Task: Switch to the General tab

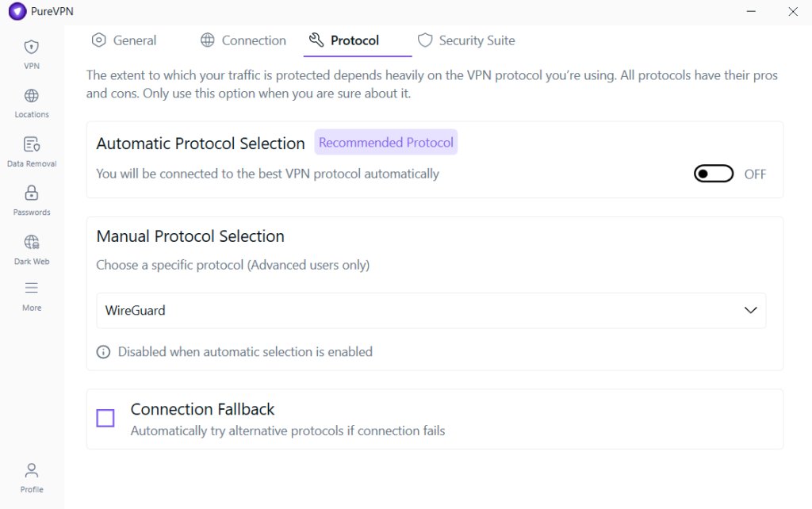Action: pyautogui.click(x=124, y=40)
